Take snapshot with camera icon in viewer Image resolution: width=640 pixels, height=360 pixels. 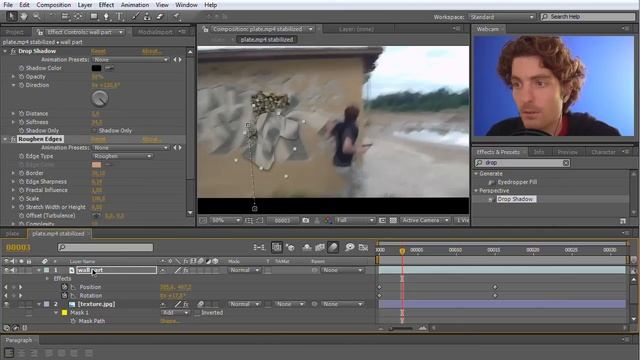point(305,220)
